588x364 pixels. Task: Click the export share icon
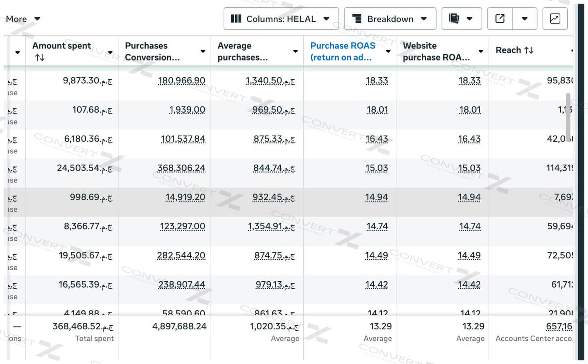point(500,18)
